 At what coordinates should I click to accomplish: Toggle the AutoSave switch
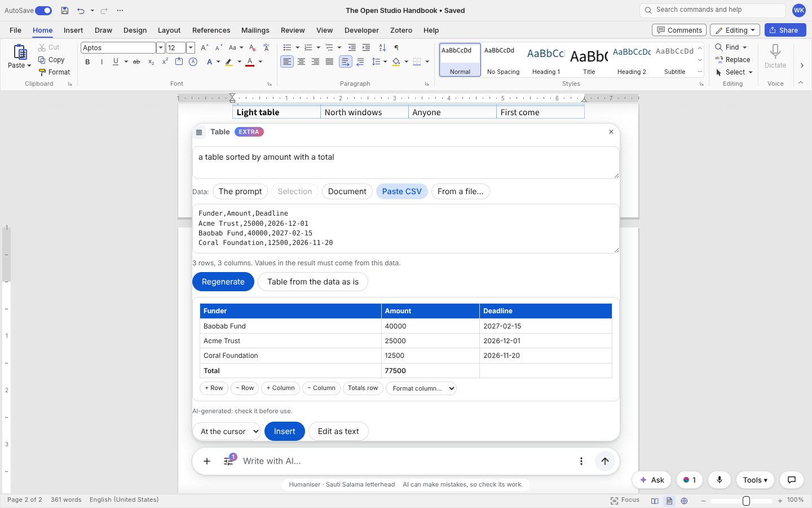pos(43,10)
